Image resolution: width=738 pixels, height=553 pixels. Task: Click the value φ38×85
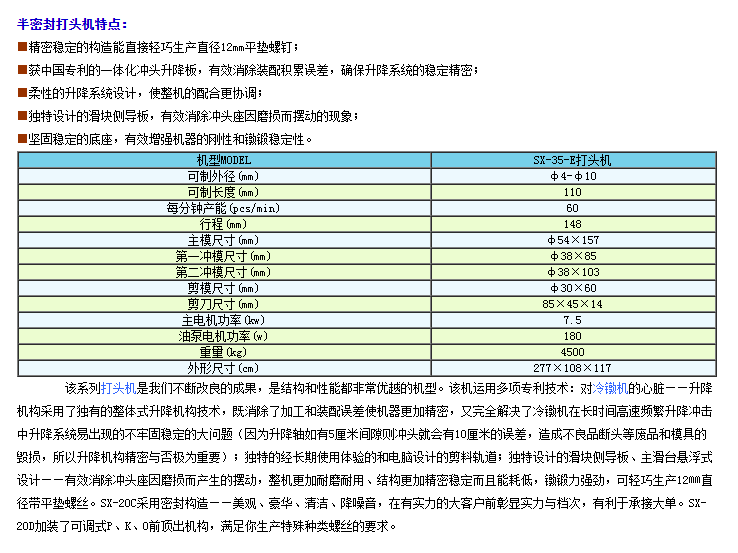[x=573, y=256]
